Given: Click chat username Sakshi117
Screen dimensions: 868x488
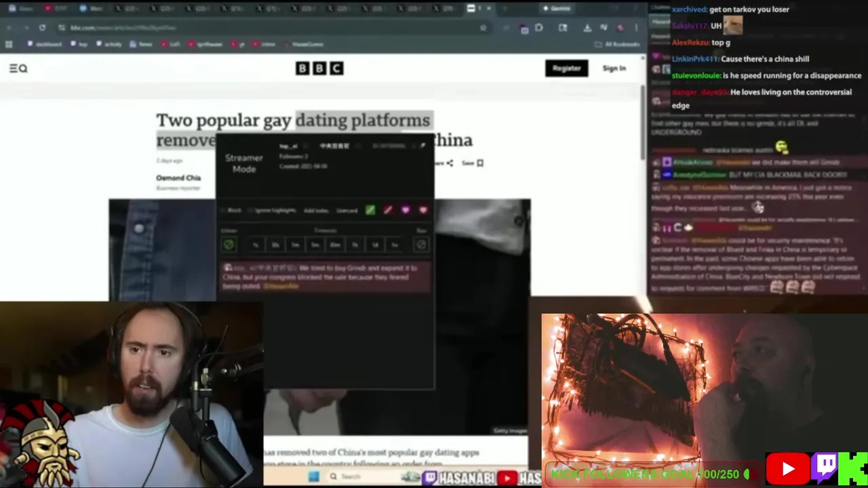Looking at the screenshot, I should pos(690,26).
